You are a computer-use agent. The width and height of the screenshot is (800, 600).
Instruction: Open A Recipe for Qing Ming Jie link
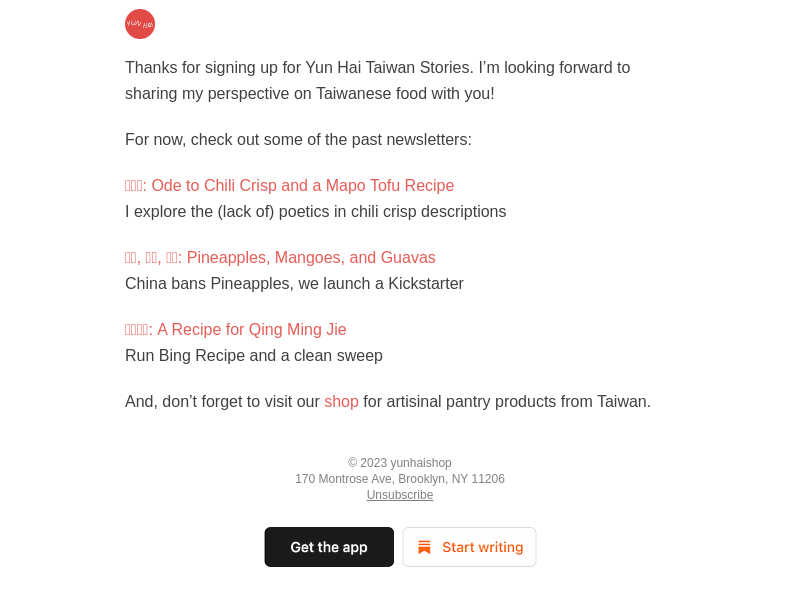[x=251, y=330]
